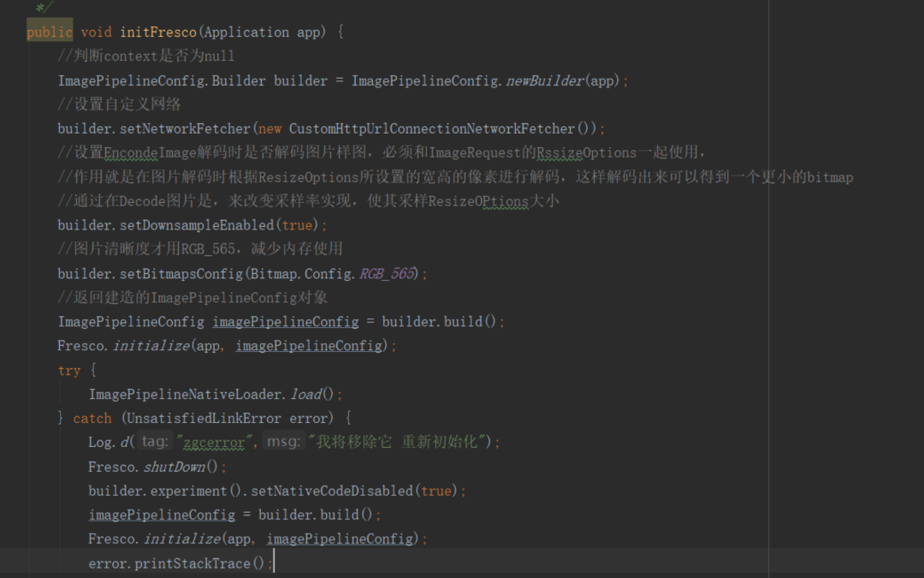
Task: Click the setNativeCodeDisabled call
Action: (x=332, y=491)
